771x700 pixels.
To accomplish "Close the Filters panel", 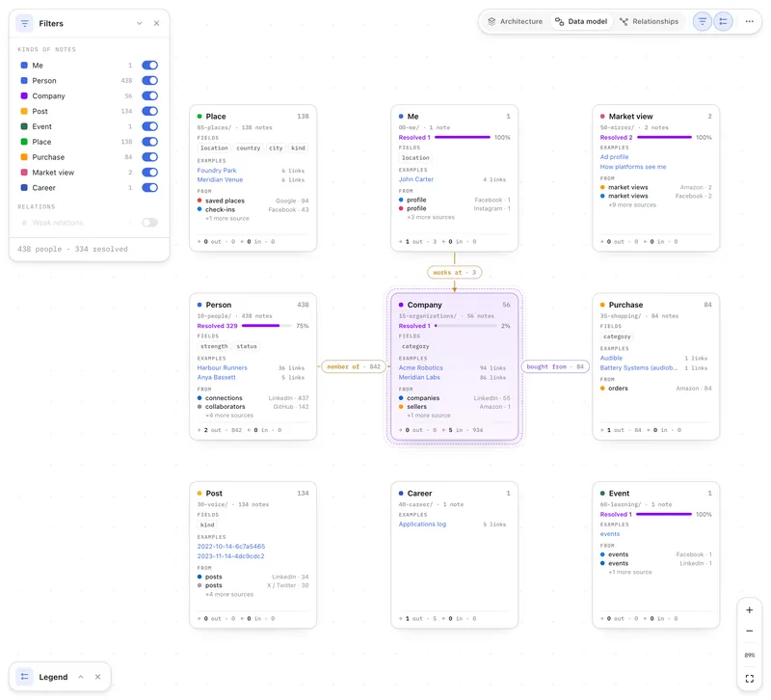I will tap(156, 23).
